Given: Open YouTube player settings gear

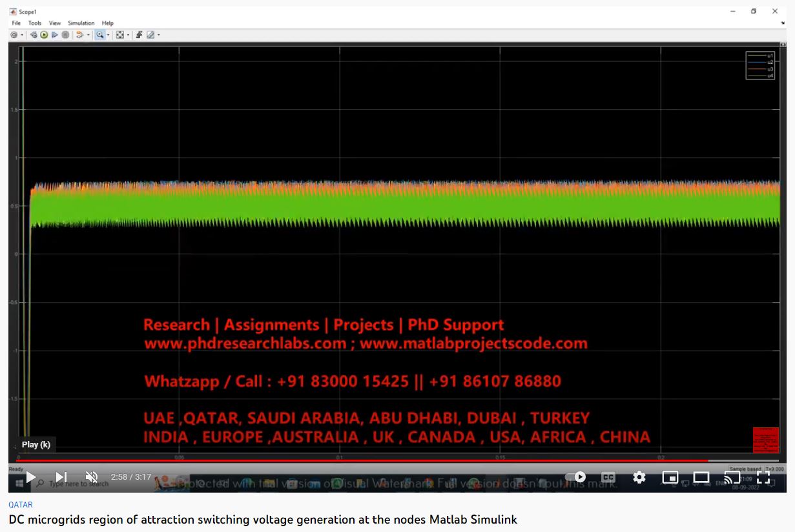Looking at the screenshot, I should pyautogui.click(x=639, y=477).
